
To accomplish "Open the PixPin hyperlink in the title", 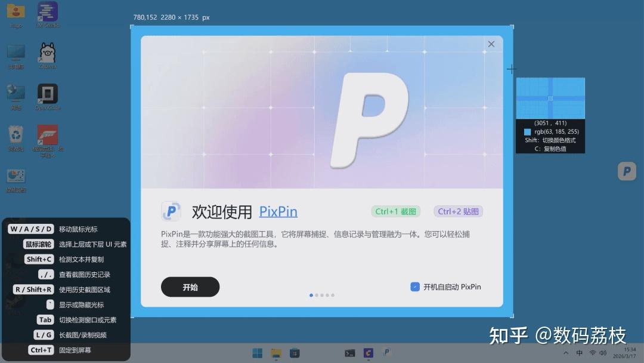I will pos(278,212).
